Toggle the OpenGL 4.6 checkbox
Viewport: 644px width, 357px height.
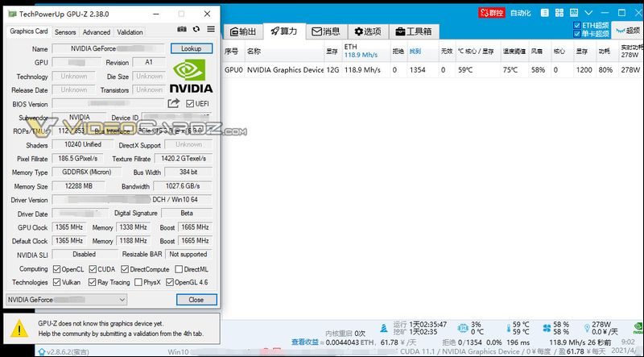point(170,282)
